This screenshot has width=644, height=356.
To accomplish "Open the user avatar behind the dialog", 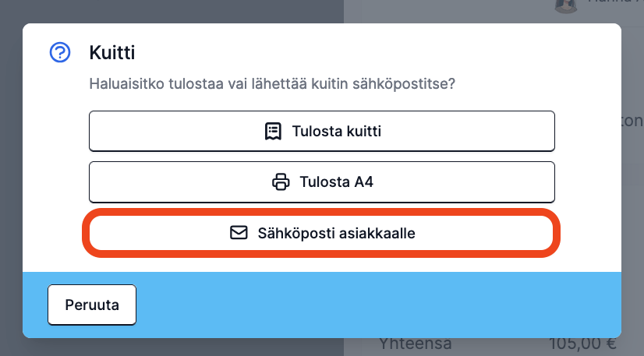I will pos(565,5).
